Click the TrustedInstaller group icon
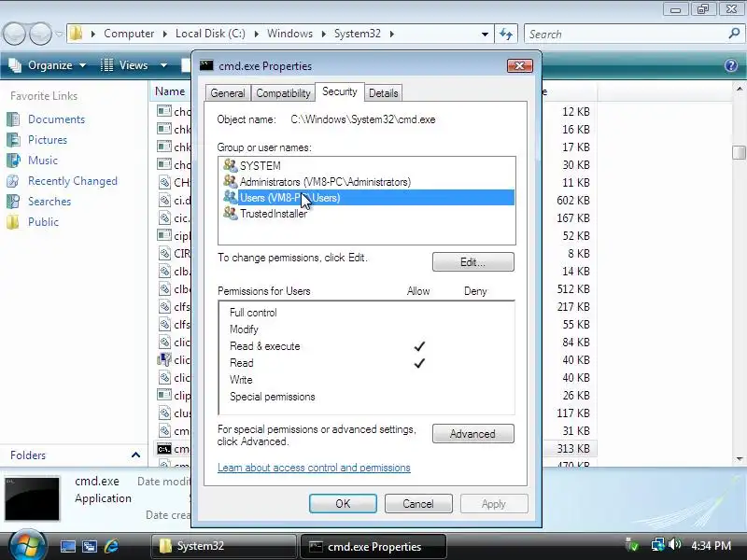The image size is (747, 560). point(230,214)
